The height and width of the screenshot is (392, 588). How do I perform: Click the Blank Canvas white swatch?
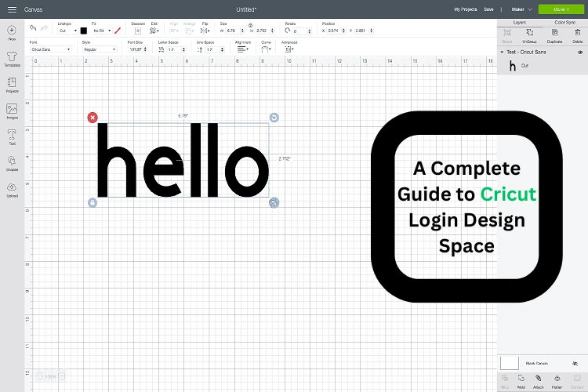pos(510,363)
